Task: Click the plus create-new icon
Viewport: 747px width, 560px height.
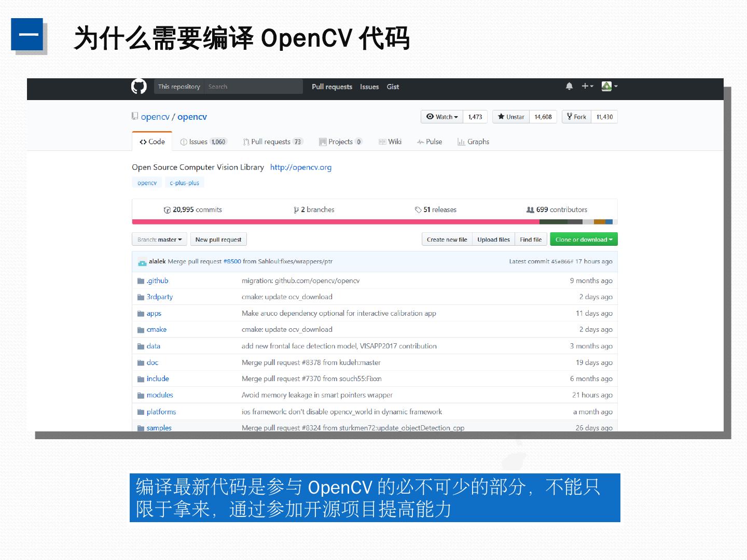Action: pos(587,86)
